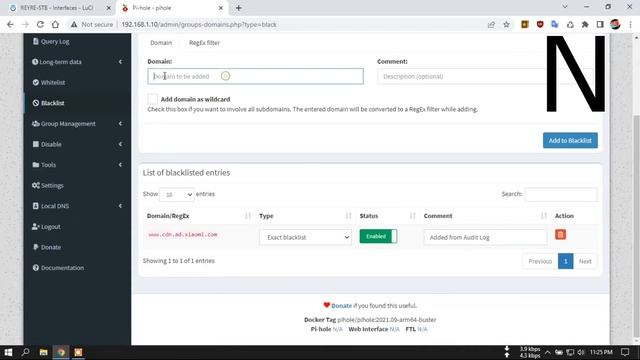
Task: Expand the Disable submenu arrow
Action: (120, 144)
